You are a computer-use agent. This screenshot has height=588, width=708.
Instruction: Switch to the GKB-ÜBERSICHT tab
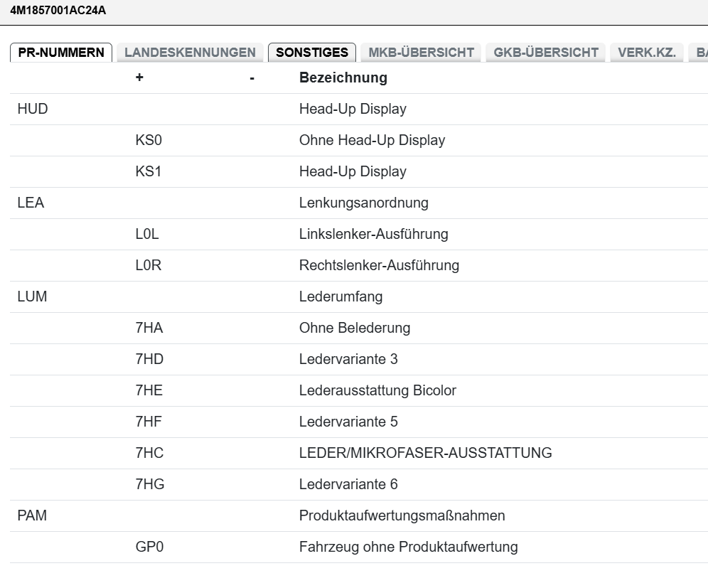pos(546,53)
